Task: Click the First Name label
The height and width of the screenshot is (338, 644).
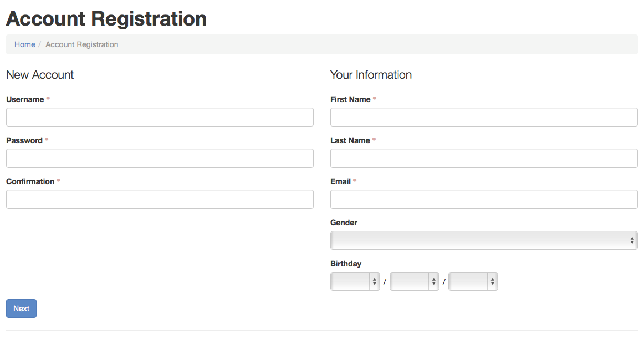Action: [x=350, y=99]
